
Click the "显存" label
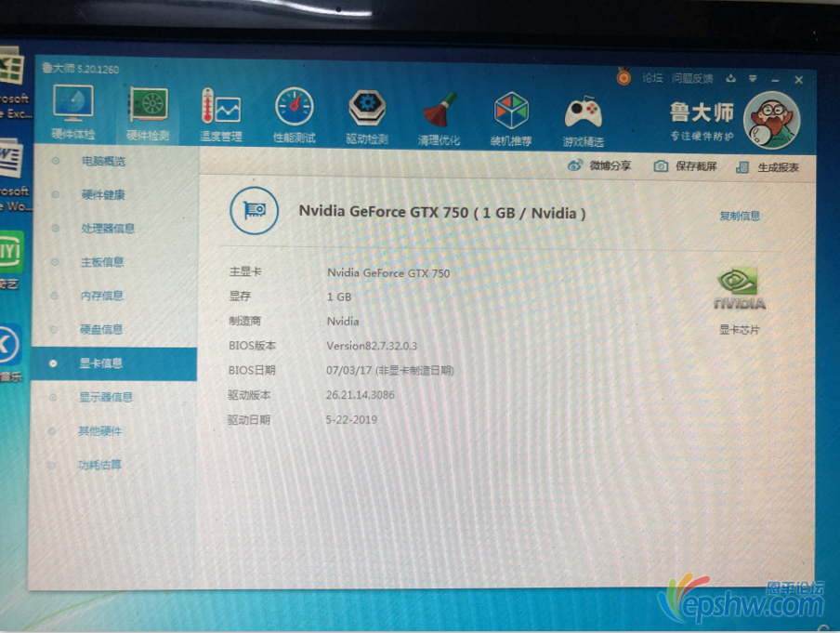(240, 296)
